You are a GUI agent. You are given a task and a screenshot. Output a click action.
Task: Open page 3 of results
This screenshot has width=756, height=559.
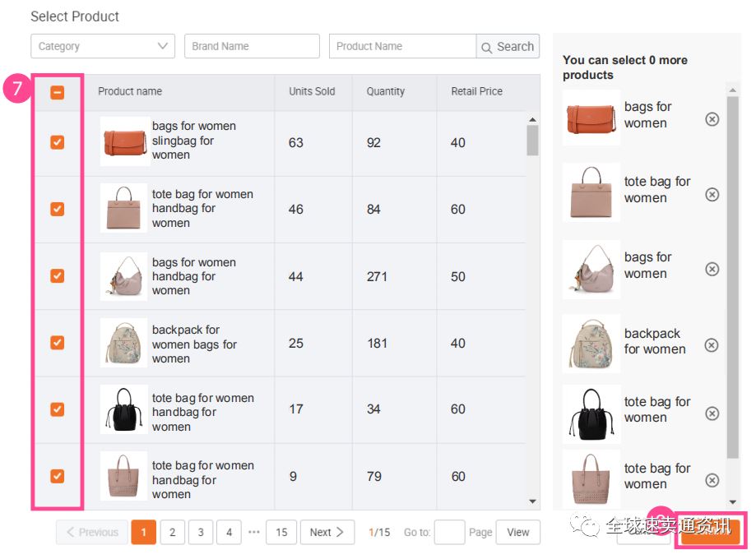click(201, 532)
